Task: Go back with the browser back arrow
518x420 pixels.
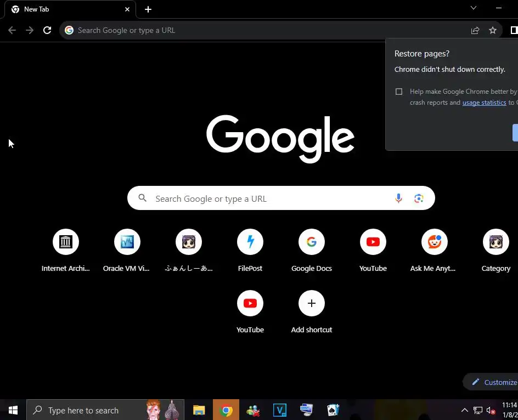Action: click(x=12, y=30)
